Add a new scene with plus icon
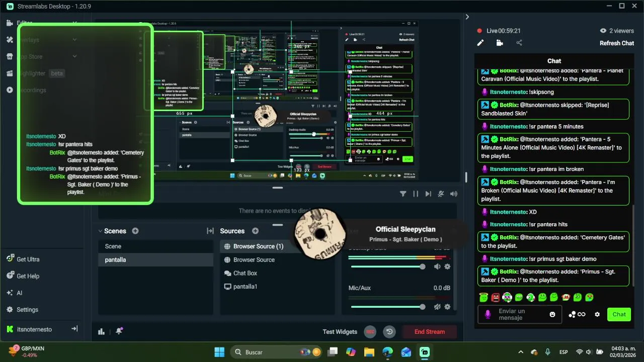This screenshot has height=362, width=644. click(135, 231)
